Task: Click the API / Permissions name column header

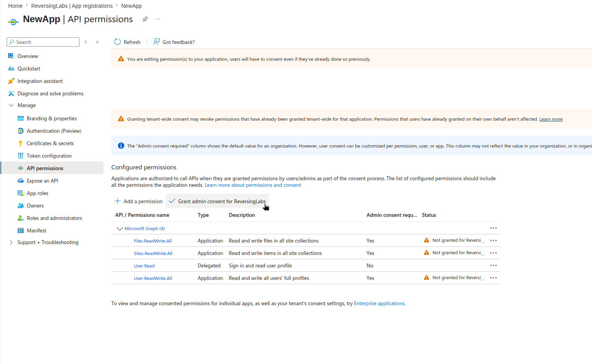Action: point(142,215)
